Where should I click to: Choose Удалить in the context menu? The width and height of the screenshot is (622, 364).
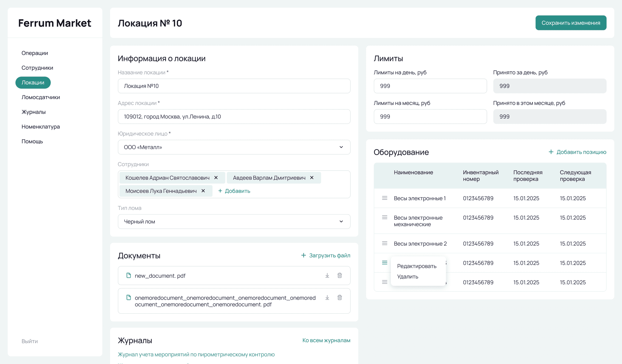point(408,277)
